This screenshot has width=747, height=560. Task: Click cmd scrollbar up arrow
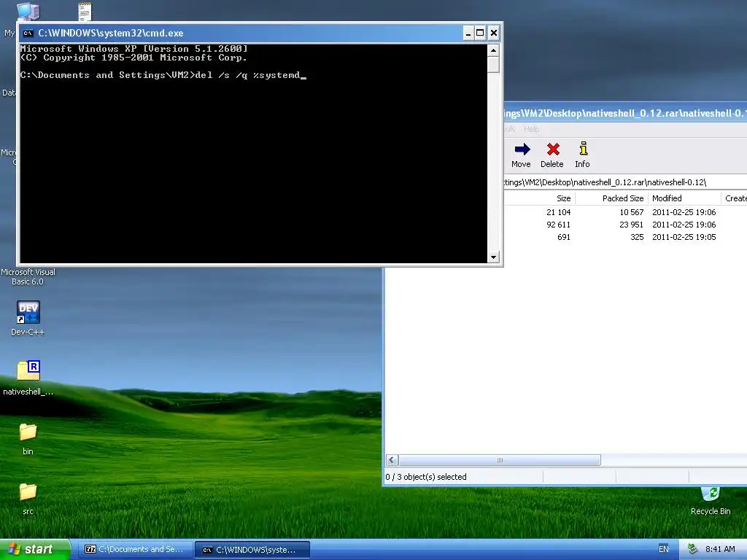(x=493, y=50)
